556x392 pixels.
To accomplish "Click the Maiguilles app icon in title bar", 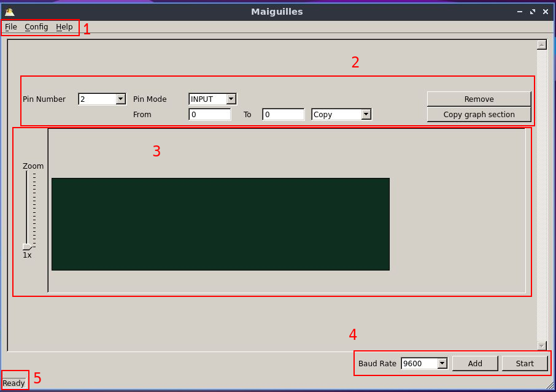I will (10, 12).
